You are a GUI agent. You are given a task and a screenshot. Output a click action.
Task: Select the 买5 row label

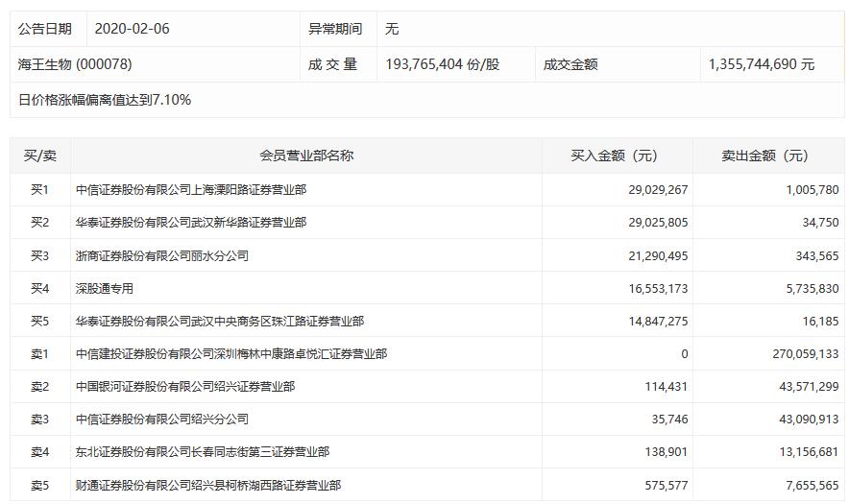coord(39,321)
